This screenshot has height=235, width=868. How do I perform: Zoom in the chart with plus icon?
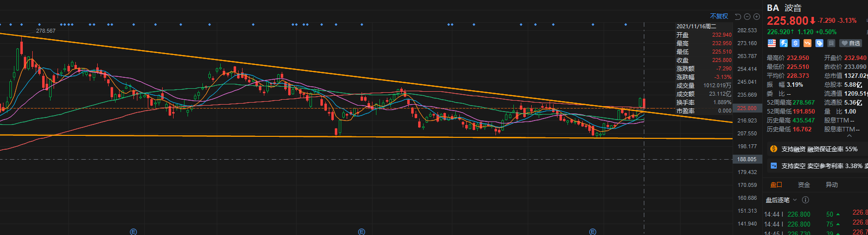click(x=756, y=16)
